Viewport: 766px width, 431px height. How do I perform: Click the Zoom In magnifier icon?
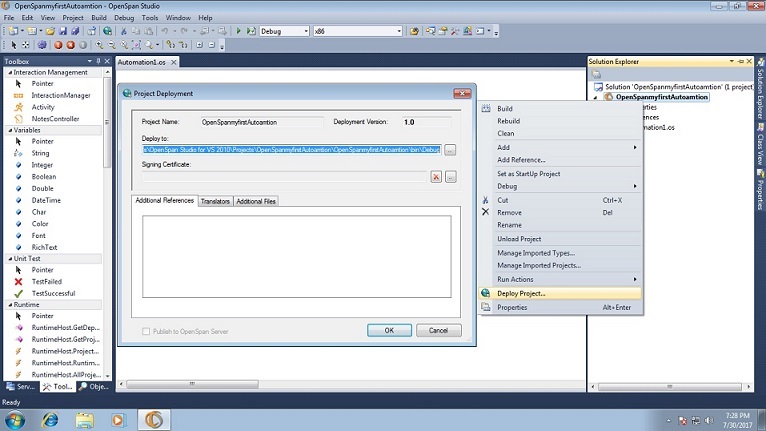[x=99, y=45]
